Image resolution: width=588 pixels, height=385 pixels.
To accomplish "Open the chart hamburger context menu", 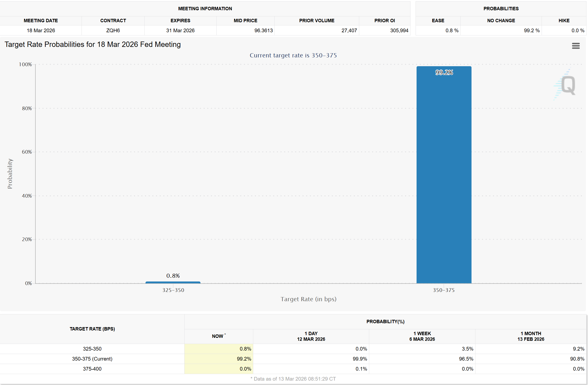I will pos(575,46).
